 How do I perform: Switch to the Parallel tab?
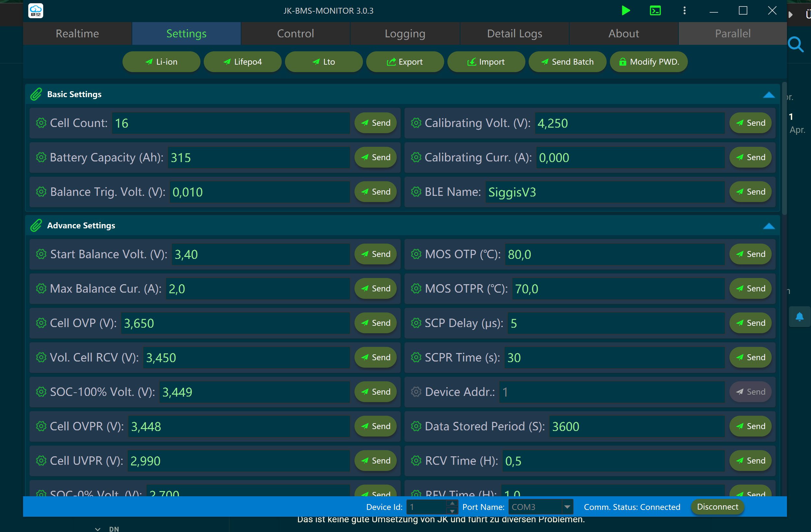733,33
